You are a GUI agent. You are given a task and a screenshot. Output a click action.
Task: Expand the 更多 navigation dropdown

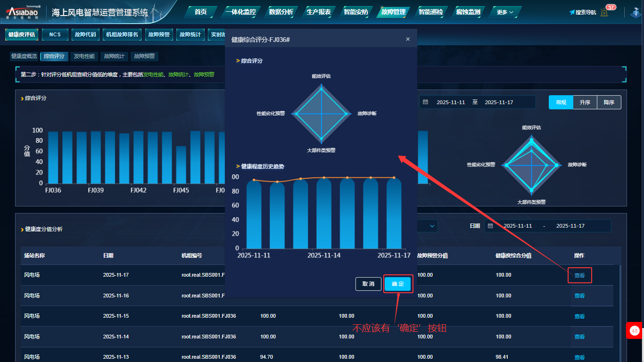pyautogui.click(x=505, y=12)
